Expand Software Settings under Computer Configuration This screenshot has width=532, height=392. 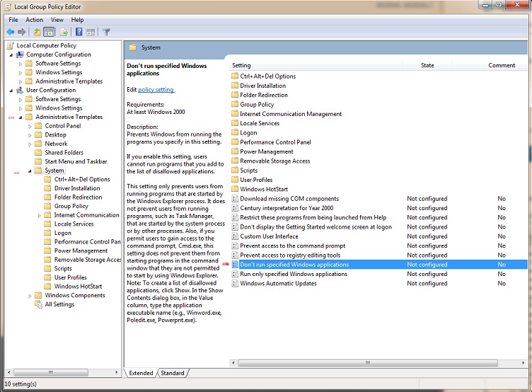21,64
